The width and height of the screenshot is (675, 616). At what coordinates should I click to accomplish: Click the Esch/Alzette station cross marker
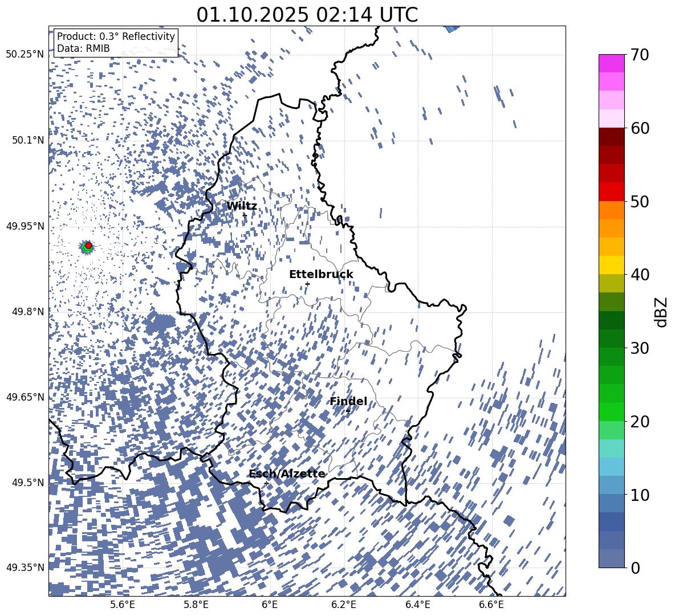coord(266,483)
